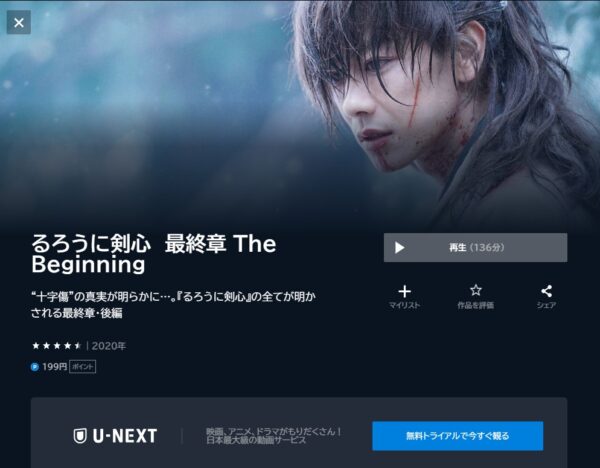Open the share icon
This screenshot has width=600, height=468.
546,291
